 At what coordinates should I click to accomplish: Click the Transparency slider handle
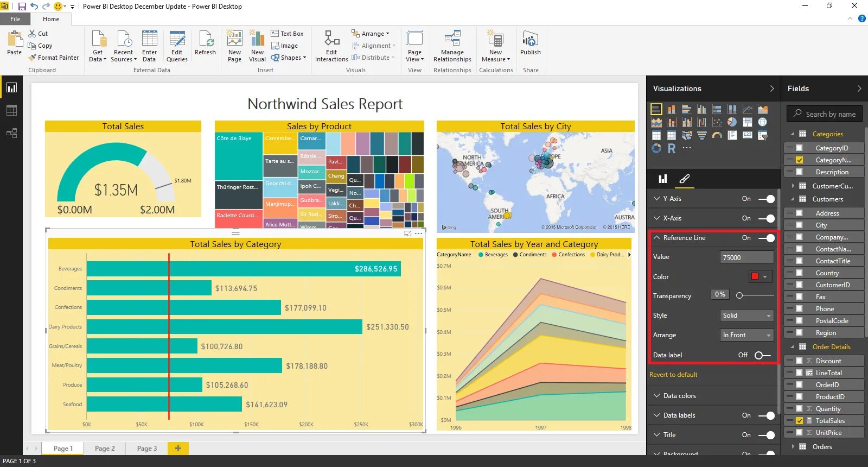[x=739, y=295]
